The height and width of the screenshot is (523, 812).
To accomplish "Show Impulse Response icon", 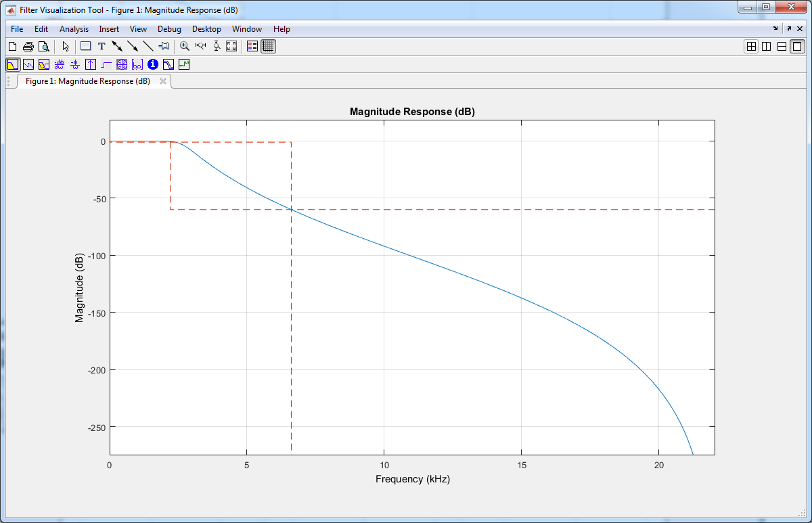I will tap(91, 64).
